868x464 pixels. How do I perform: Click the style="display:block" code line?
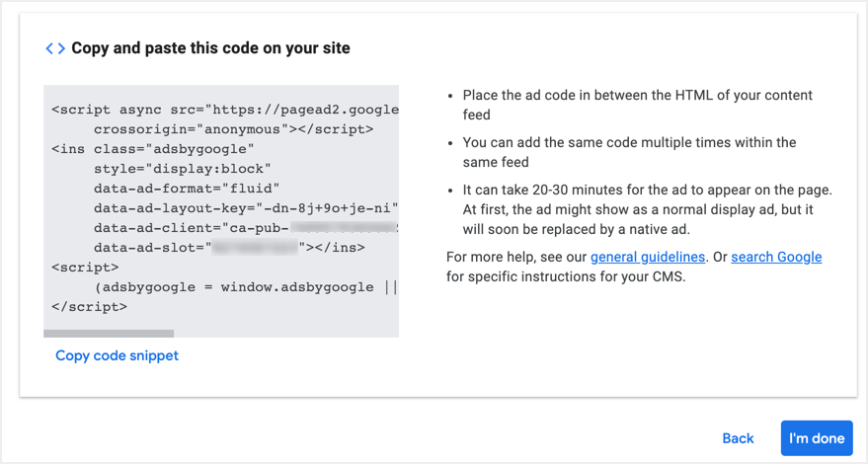tap(183, 169)
